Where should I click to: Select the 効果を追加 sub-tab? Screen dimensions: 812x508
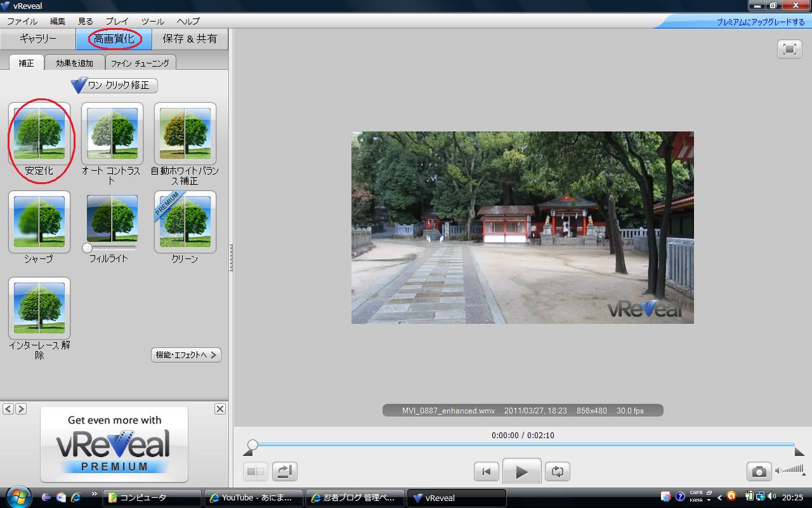coord(74,63)
